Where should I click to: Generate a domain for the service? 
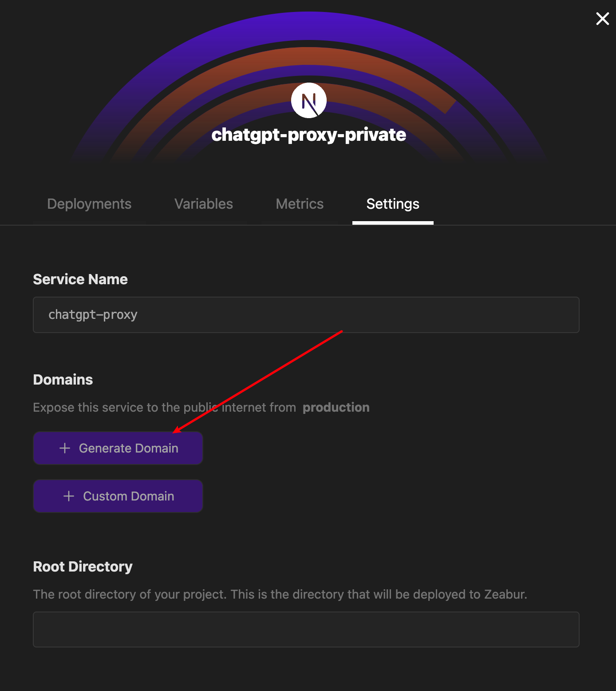click(x=118, y=448)
